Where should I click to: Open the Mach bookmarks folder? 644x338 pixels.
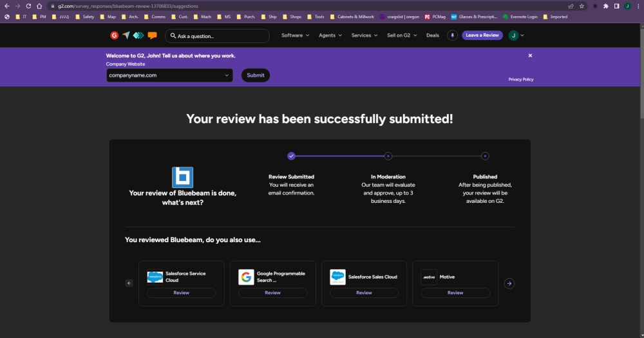pyautogui.click(x=202, y=17)
